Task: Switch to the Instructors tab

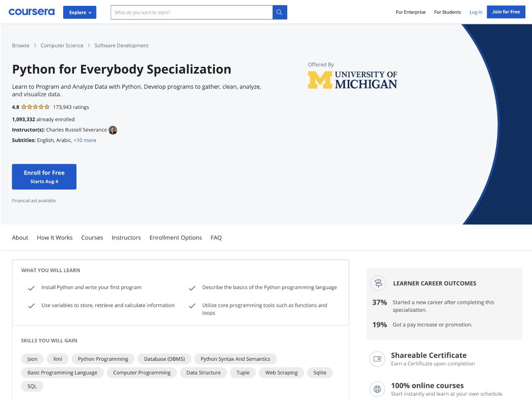Action: [x=126, y=238]
